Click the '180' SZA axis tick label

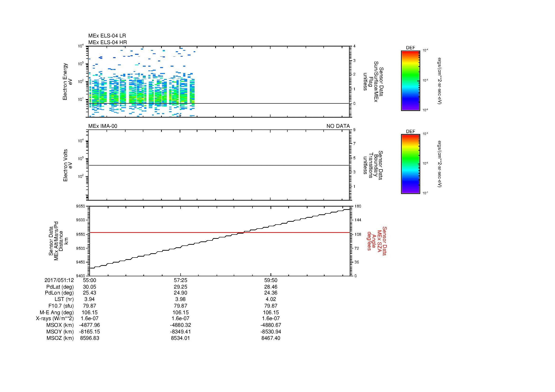(358, 206)
